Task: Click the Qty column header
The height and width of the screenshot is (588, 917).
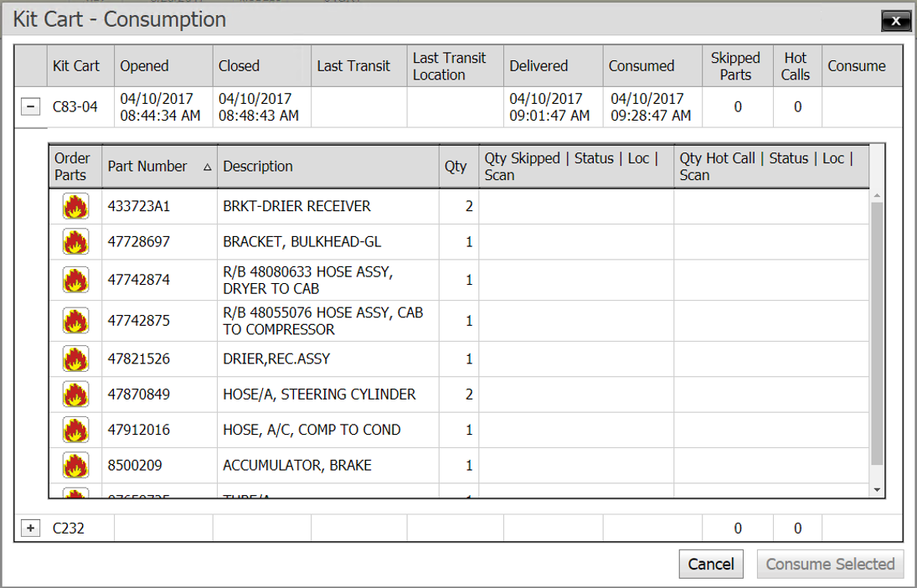Action: [x=456, y=167]
